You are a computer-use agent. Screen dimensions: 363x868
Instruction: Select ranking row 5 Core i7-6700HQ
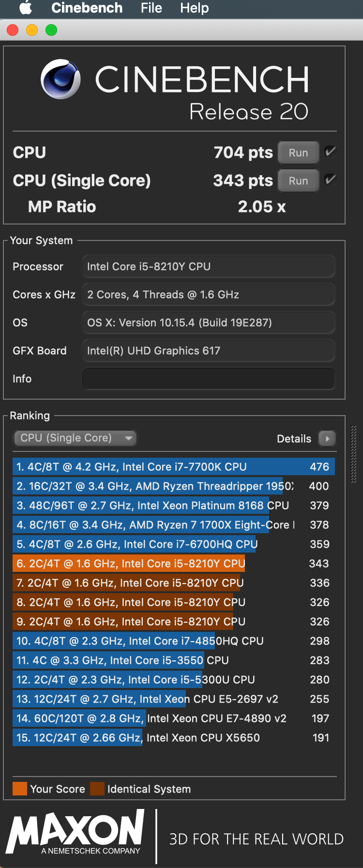tap(173, 544)
